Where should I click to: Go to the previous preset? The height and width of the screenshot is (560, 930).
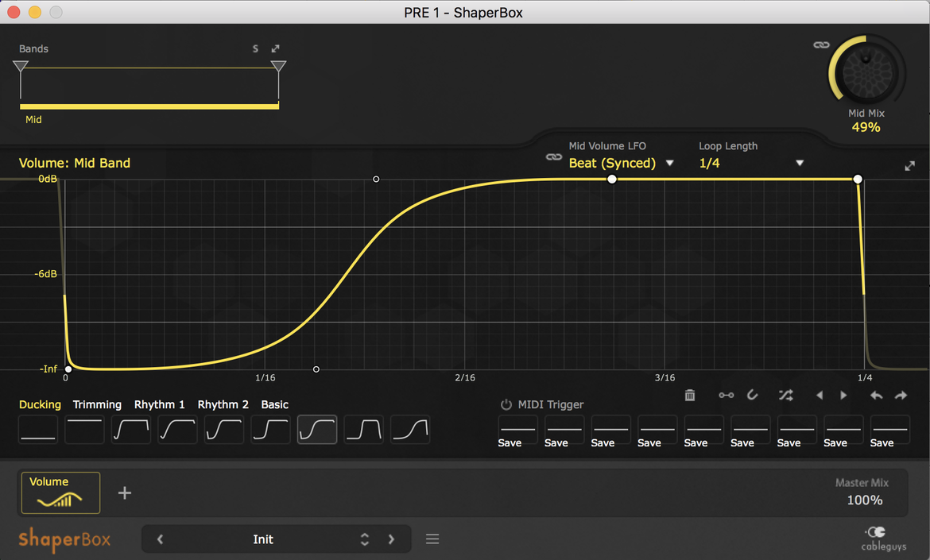click(160, 539)
